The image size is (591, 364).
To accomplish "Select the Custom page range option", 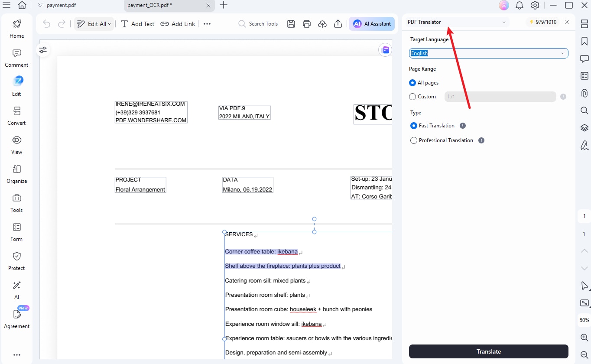I will (412, 97).
